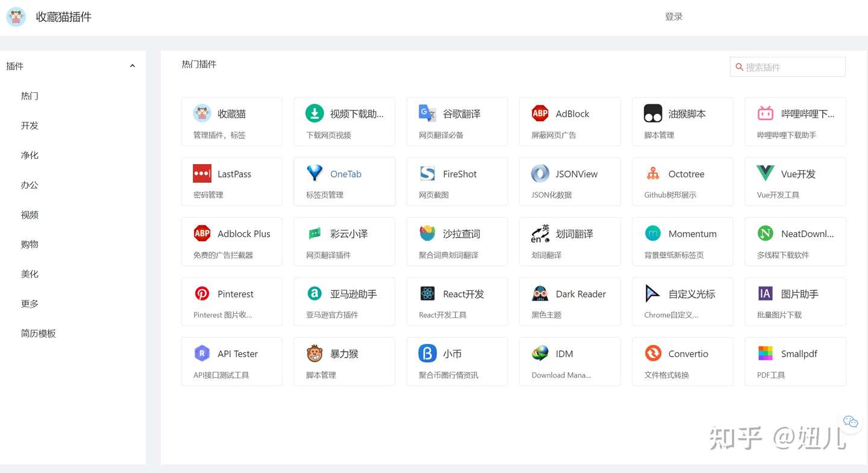868x473 pixels.
Task: Click the API Tester hexagon icon
Action: tap(202, 353)
